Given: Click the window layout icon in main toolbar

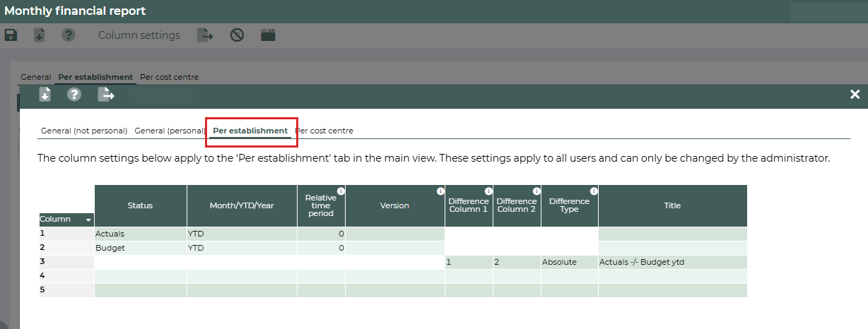Looking at the screenshot, I should pyautogui.click(x=268, y=35).
